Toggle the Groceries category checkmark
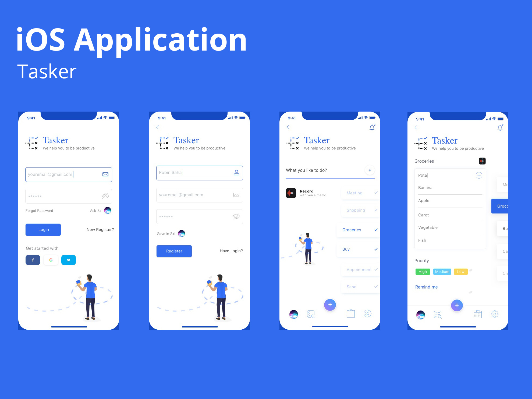This screenshot has width=532, height=399. coord(376,230)
